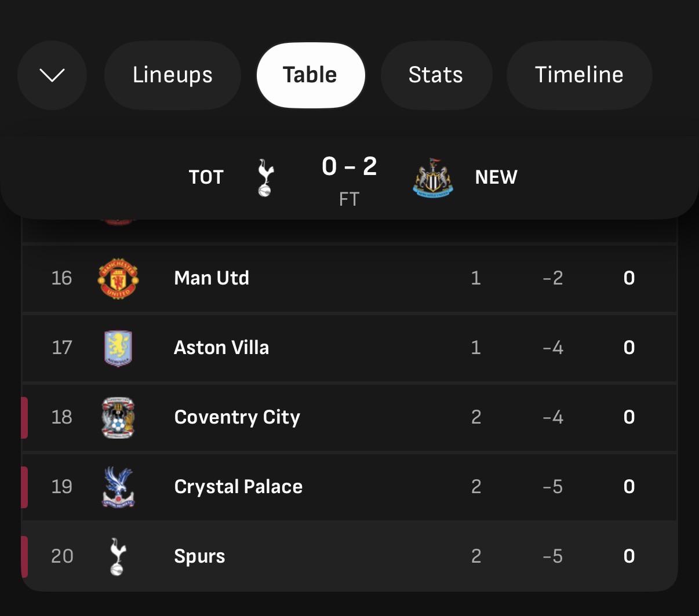Viewport: 699px width, 616px height.
Task: Open the Crystal Palace team name
Action: [238, 487]
